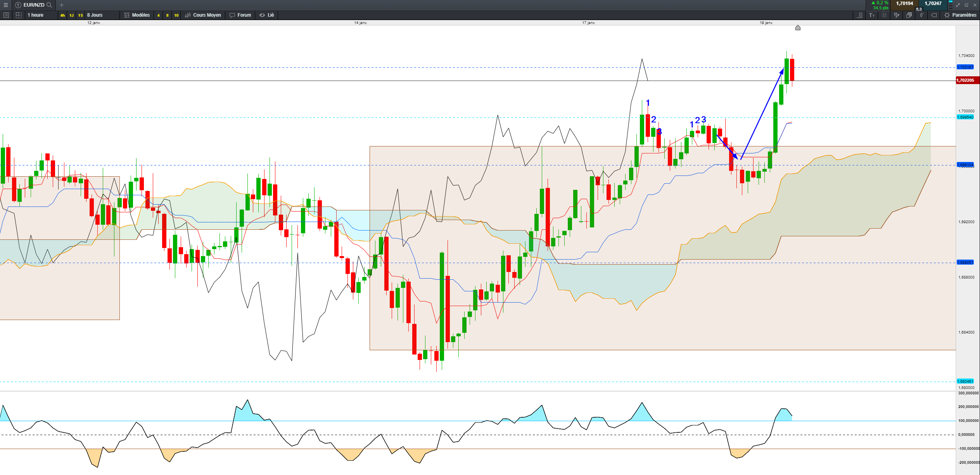
Task: Click the market depth level indicator
Action: [951, 5]
